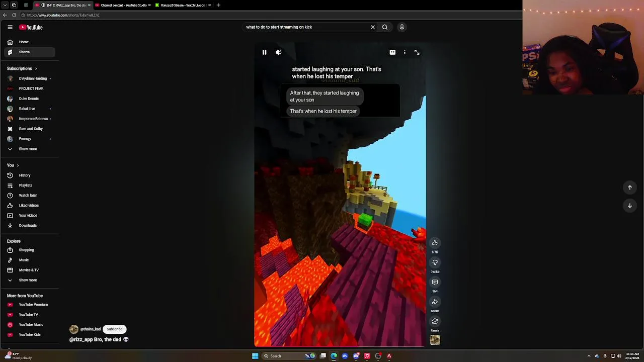Click the browser address bar

click(x=272, y=15)
